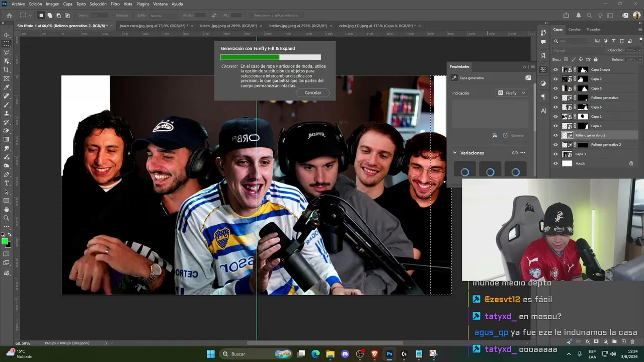Open the Selección menu

[x=98, y=4]
